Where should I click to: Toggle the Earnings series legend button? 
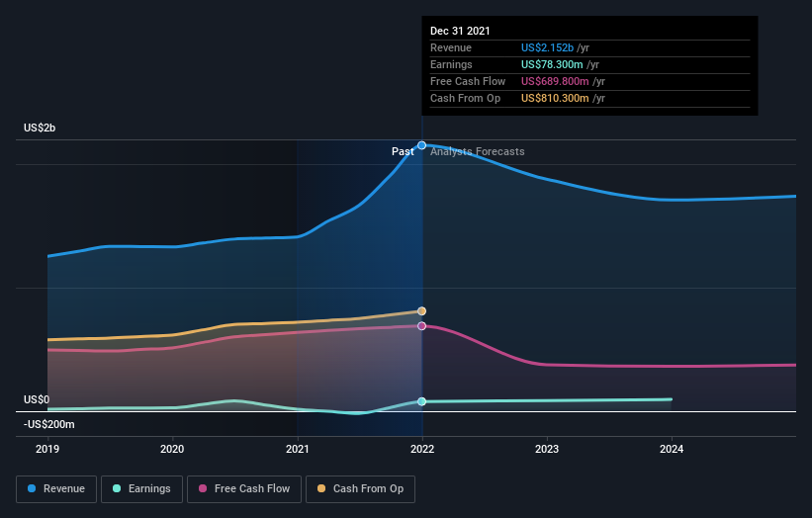point(141,489)
